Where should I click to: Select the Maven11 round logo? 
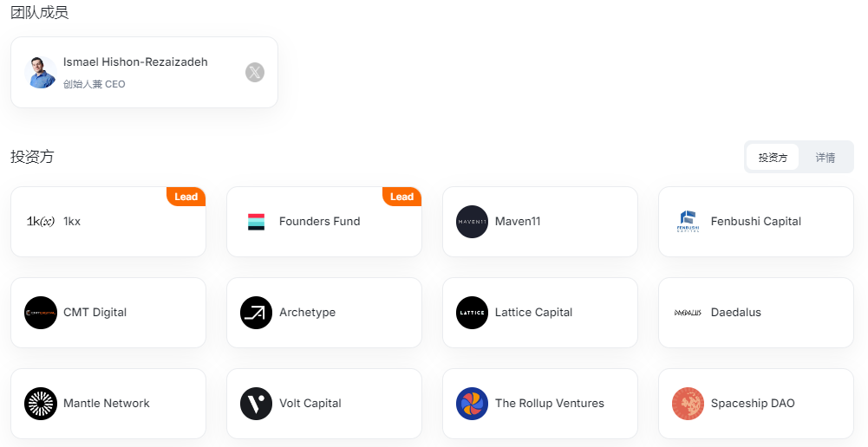pos(473,221)
